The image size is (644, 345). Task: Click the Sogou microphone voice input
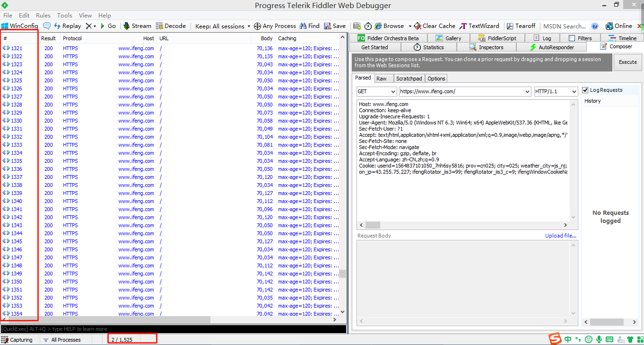coord(599,339)
